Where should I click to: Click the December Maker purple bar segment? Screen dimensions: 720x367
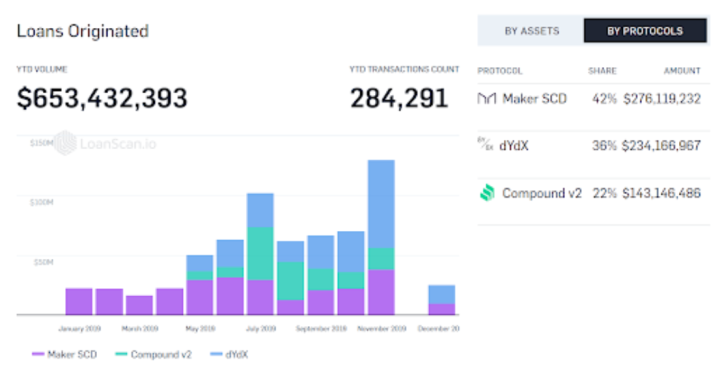(x=442, y=309)
